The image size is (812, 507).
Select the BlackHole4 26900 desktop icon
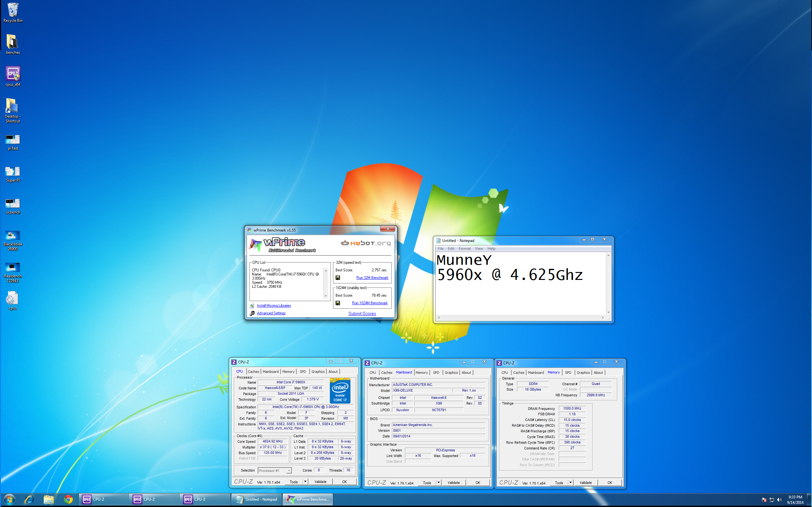point(13,240)
